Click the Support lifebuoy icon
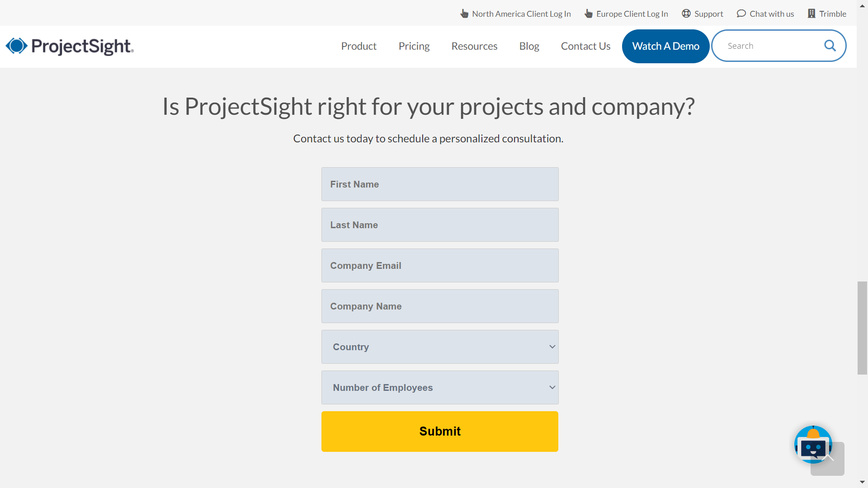The image size is (868, 488). [x=686, y=14]
